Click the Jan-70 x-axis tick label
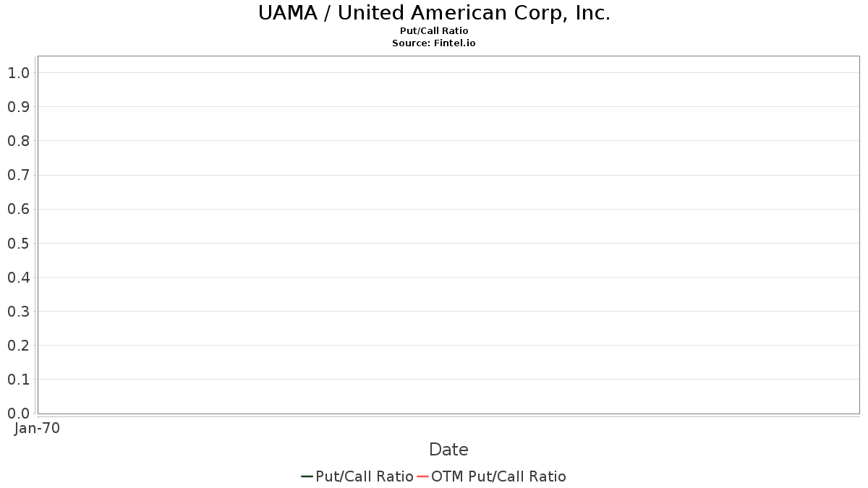This screenshot has width=868, height=488. 37,428
